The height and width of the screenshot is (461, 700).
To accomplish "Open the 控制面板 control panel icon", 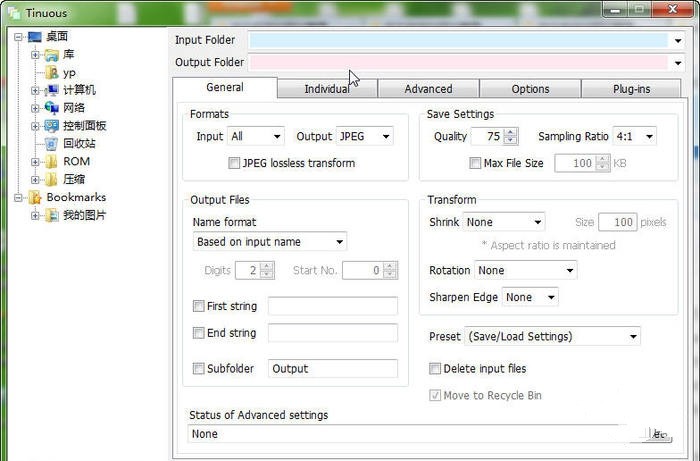I will [51, 126].
